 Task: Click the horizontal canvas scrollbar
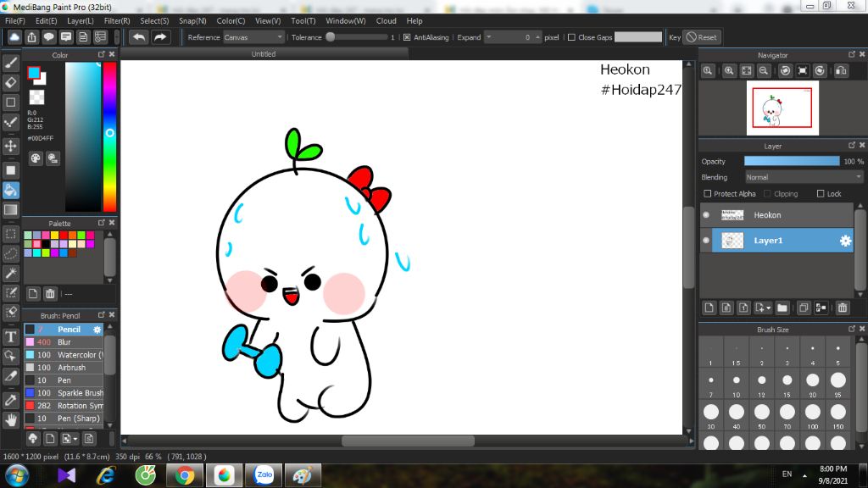coord(408,441)
